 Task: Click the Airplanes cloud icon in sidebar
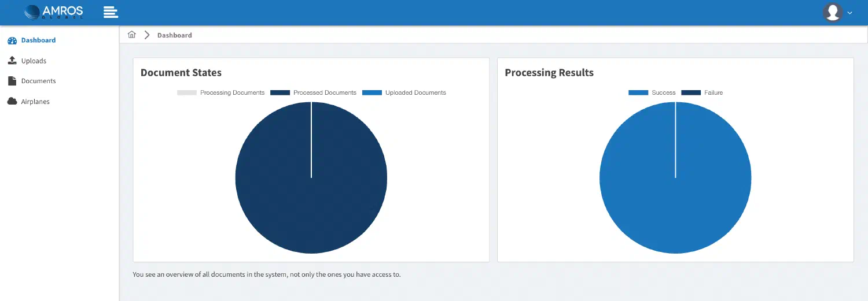(12, 101)
